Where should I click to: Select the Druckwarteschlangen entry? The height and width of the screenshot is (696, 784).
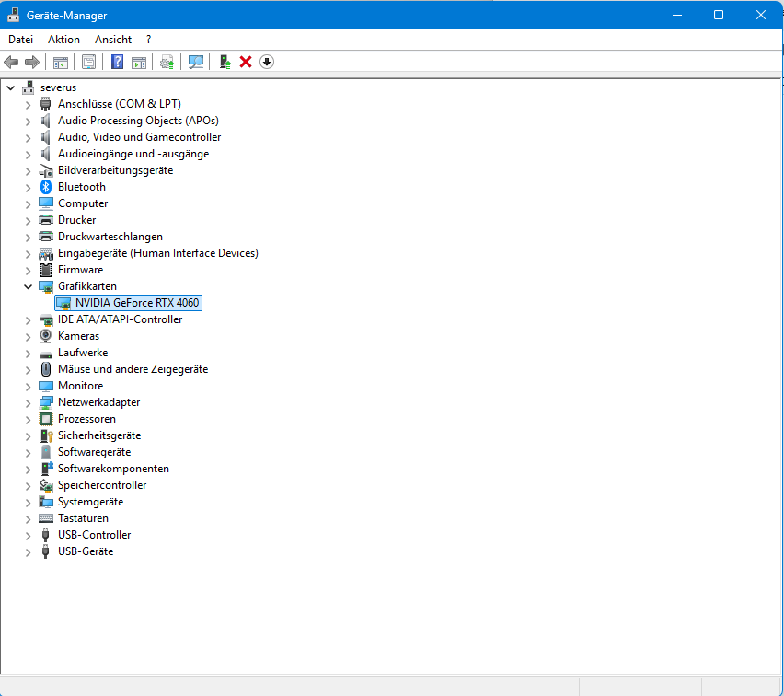point(110,237)
